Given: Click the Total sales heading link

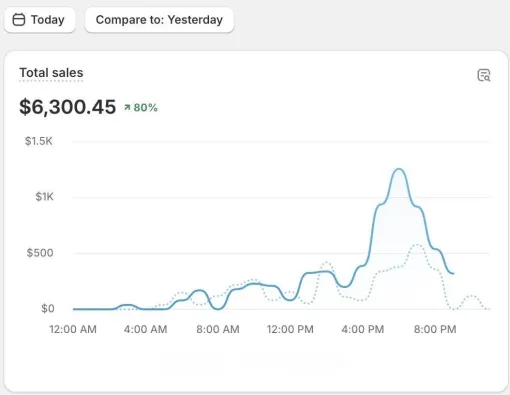Looking at the screenshot, I should [x=51, y=73].
